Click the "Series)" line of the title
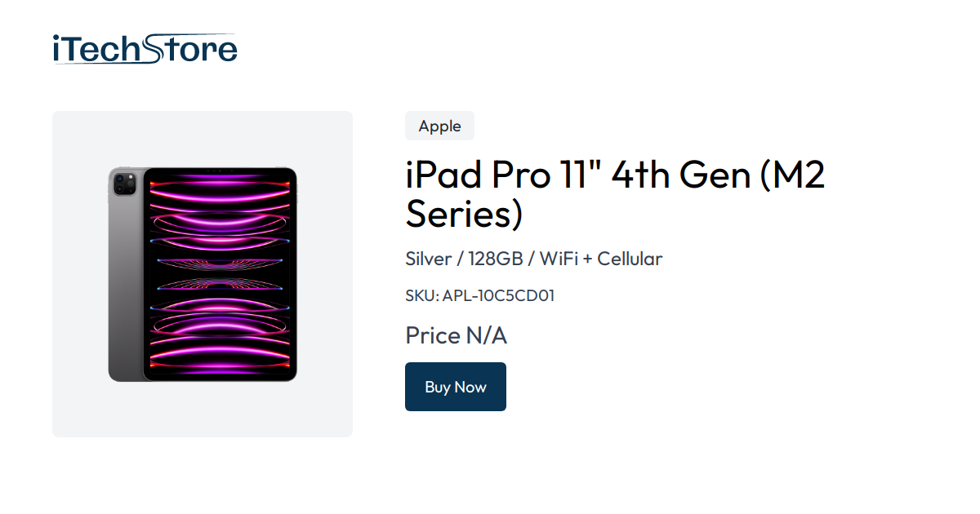Screen dimensions: 980x514 click(x=463, y=214)
